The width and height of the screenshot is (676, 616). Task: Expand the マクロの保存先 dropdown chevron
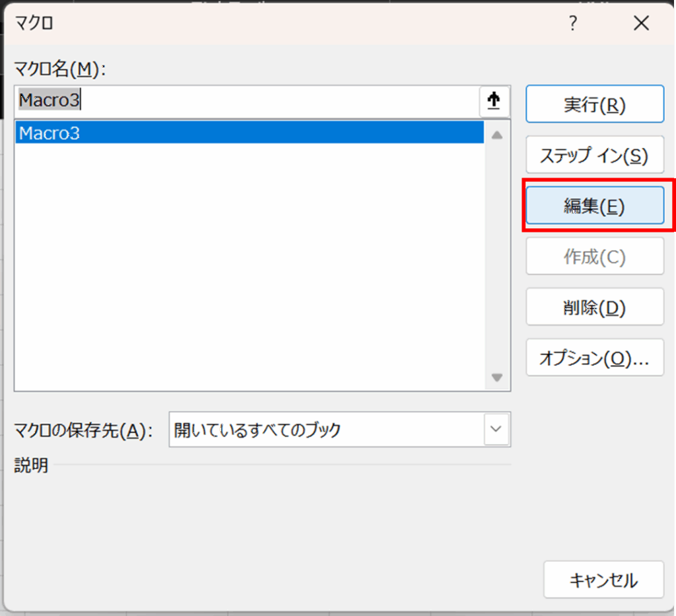(496, 430)
